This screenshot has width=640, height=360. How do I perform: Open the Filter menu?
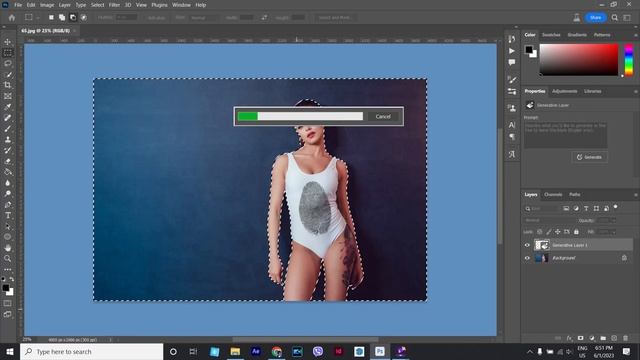(x=114, y=5)
